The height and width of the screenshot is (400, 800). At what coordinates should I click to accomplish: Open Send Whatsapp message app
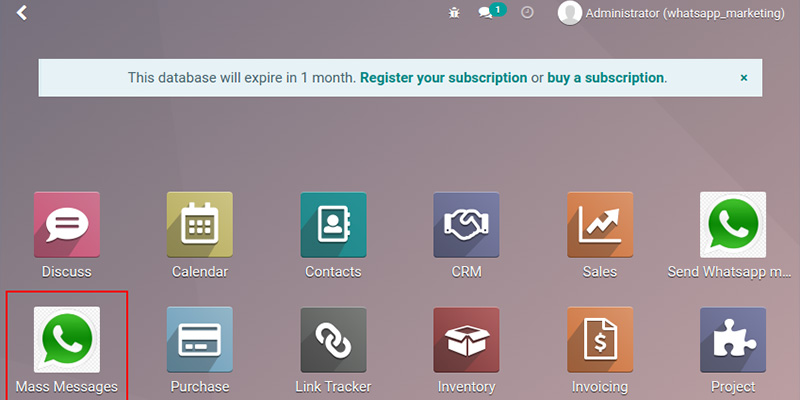[x=732, y=226]
